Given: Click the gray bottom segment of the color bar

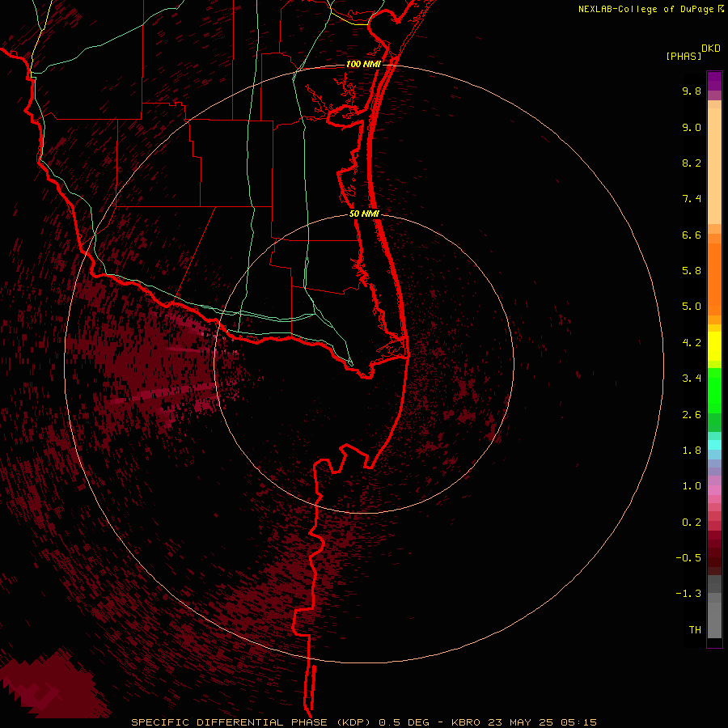Looking at the screenshot, I should pos(714,620).
